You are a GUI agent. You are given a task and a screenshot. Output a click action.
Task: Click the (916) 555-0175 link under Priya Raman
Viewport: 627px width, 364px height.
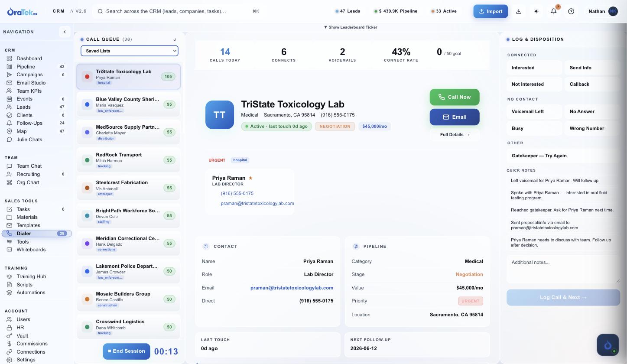click(237, 193)
